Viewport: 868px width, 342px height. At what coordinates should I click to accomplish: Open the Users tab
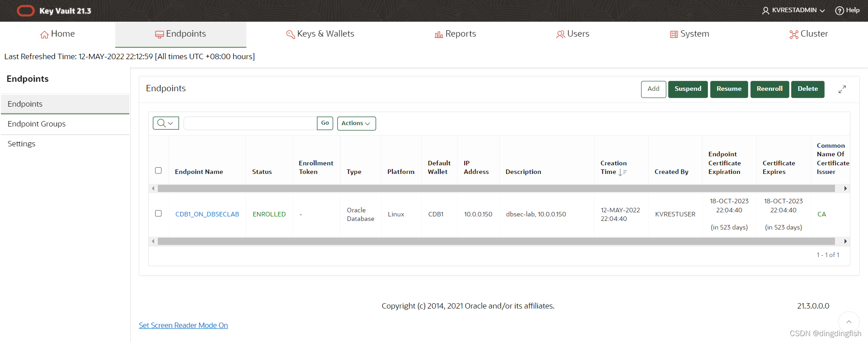pyautogui.click(x=573, y=34)
